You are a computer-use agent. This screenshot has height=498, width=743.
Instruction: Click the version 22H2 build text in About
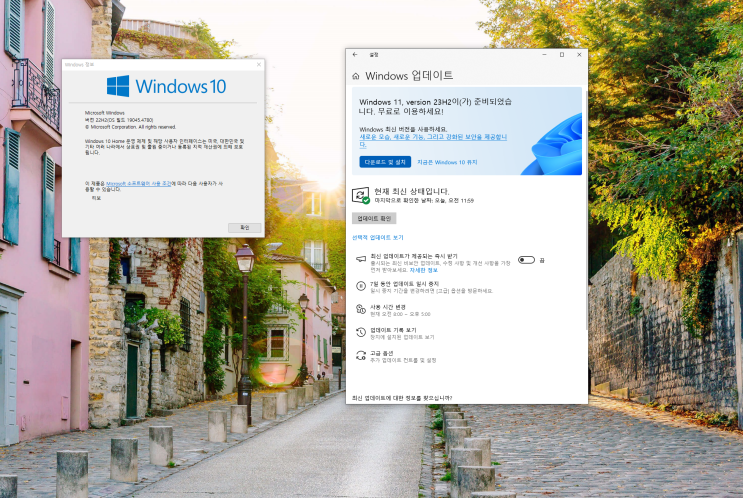coord(119,120)
